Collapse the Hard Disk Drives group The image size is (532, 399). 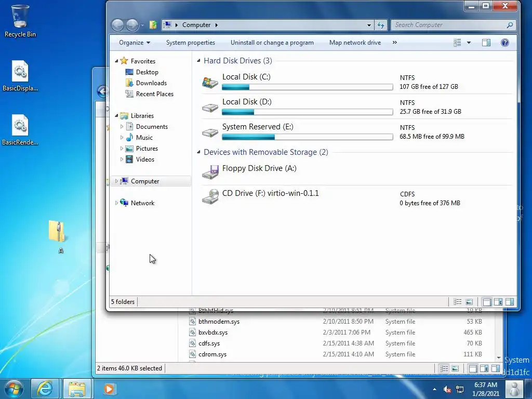[x=199, y=60]
